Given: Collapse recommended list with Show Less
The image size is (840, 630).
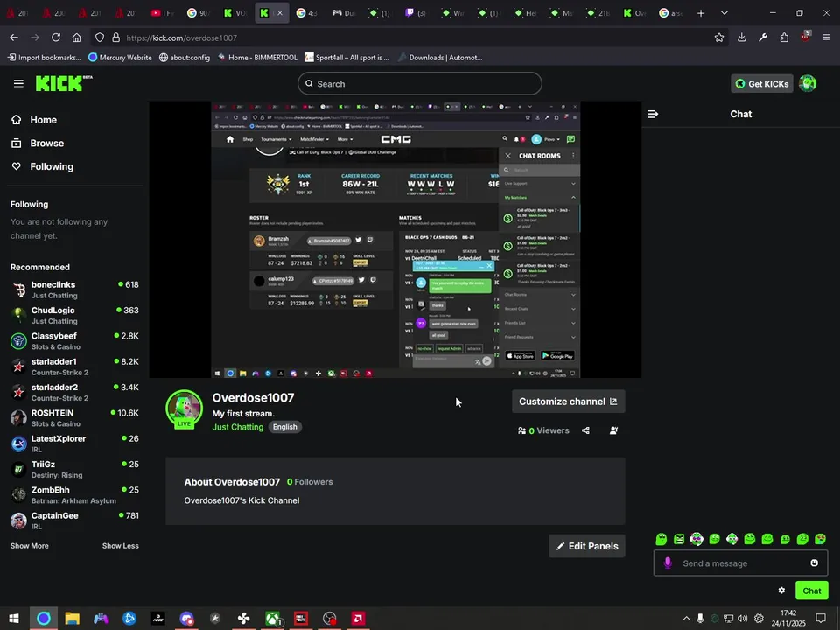Looking at the screenshot, I should (x=121, y=546).
